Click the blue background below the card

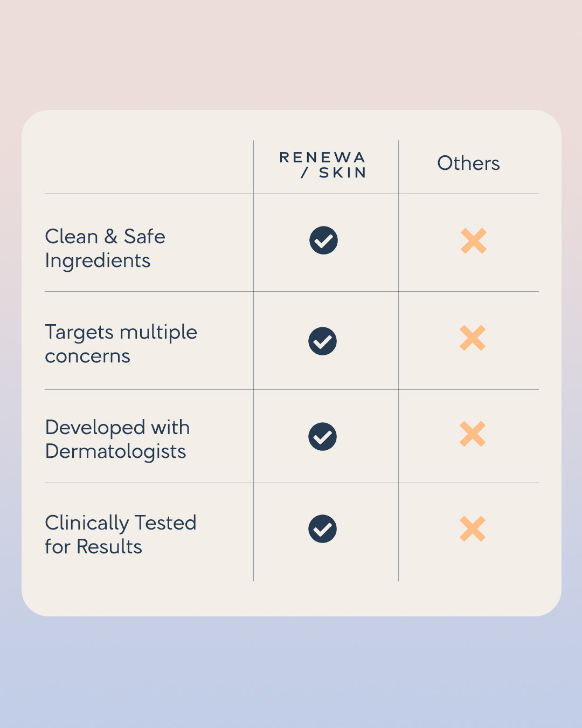point(291,674)
